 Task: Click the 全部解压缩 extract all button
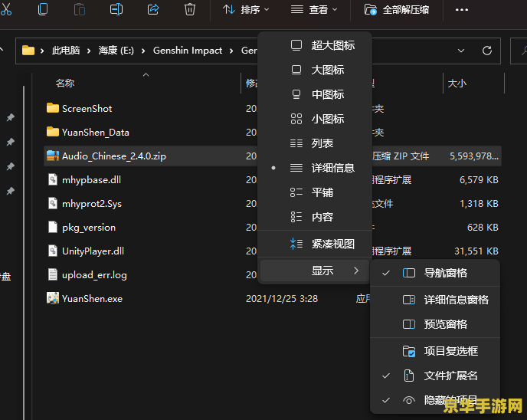pyautogui.click(x=397, y=10)
